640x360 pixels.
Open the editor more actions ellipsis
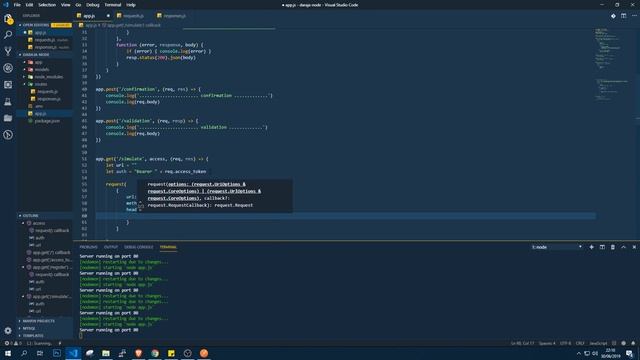(x=634, y=16)
